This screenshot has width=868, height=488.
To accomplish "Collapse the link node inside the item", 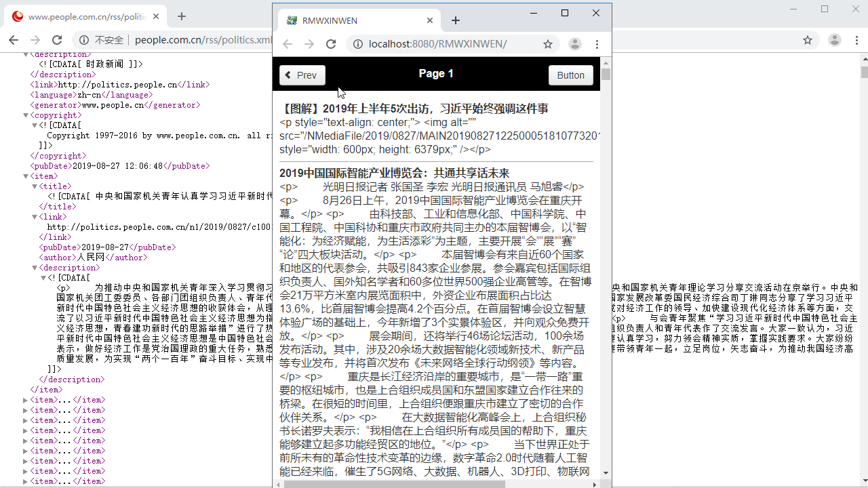I will click(x=35, y=217).
